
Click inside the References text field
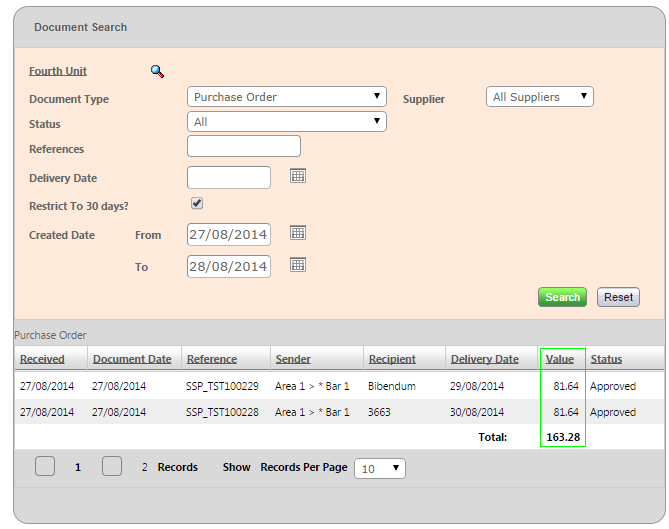coord(243,147)
